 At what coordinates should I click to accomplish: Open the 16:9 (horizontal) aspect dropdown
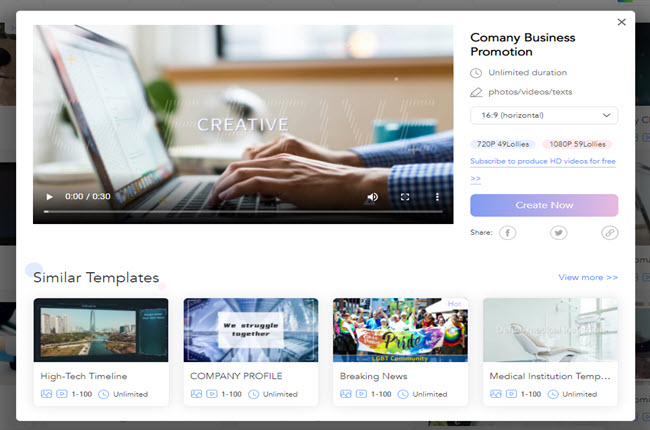point(544,115)
